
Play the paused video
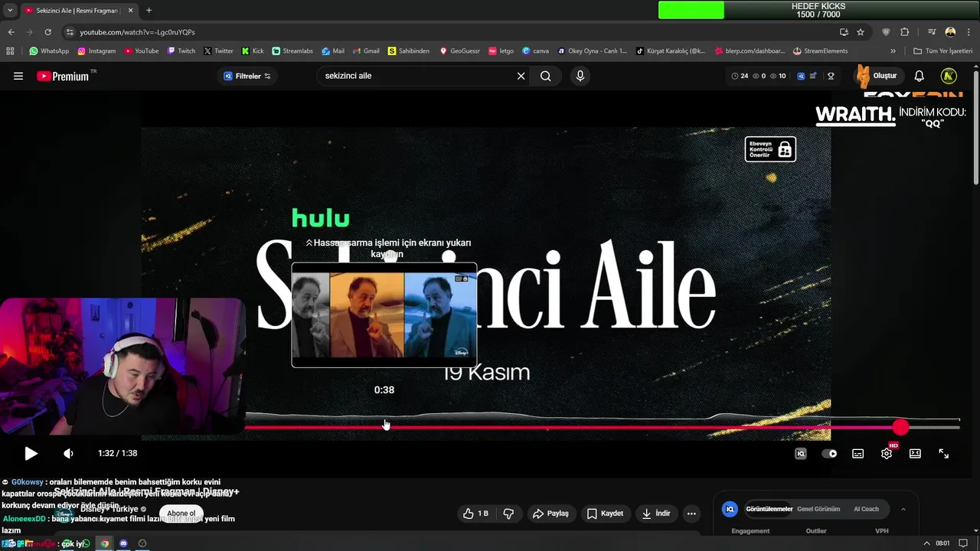click(31, 453)
